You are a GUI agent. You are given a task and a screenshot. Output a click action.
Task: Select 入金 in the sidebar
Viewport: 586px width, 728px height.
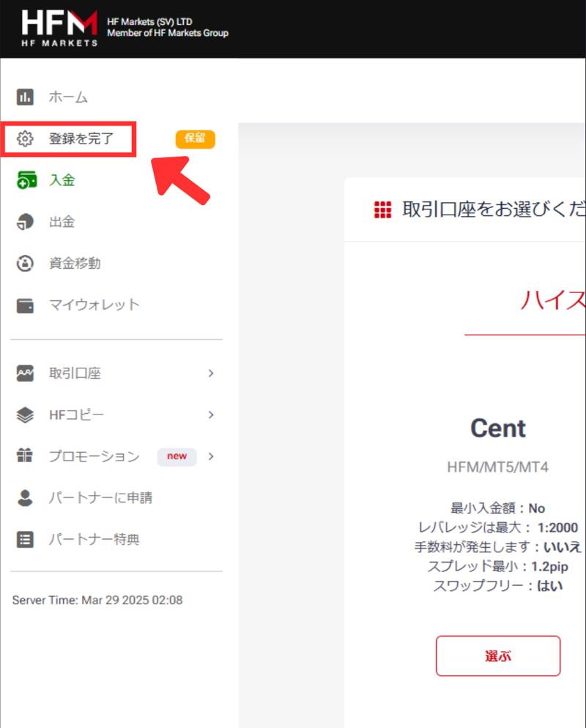[x=62, y=180]
